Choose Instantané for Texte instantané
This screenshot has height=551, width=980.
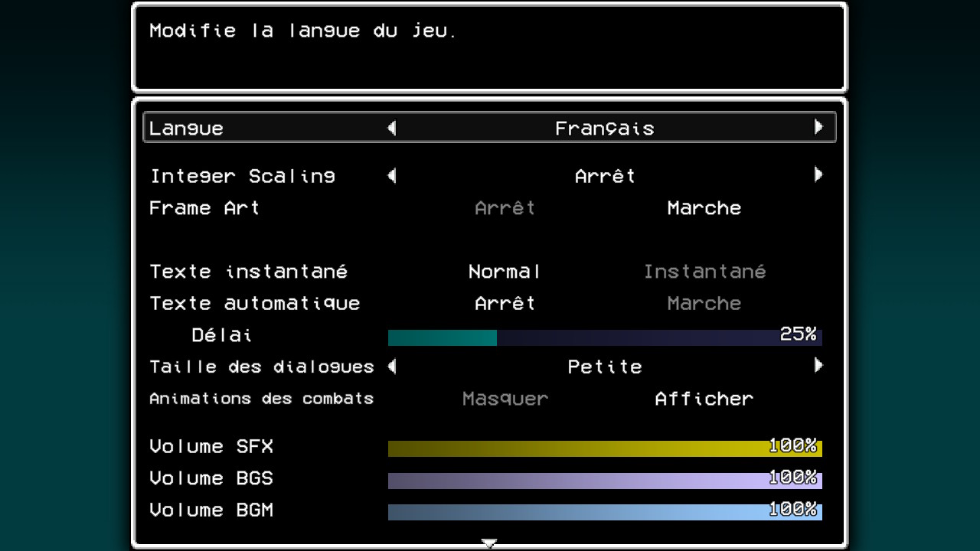point(704,272)
